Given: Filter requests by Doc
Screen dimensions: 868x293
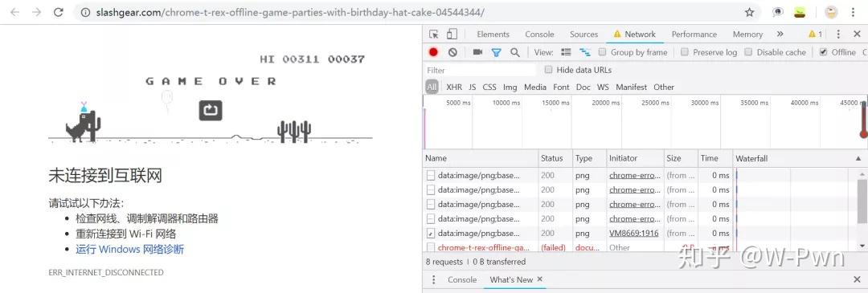Looking at the screenshot, I should pyautogui.click(x=583, y=87).
